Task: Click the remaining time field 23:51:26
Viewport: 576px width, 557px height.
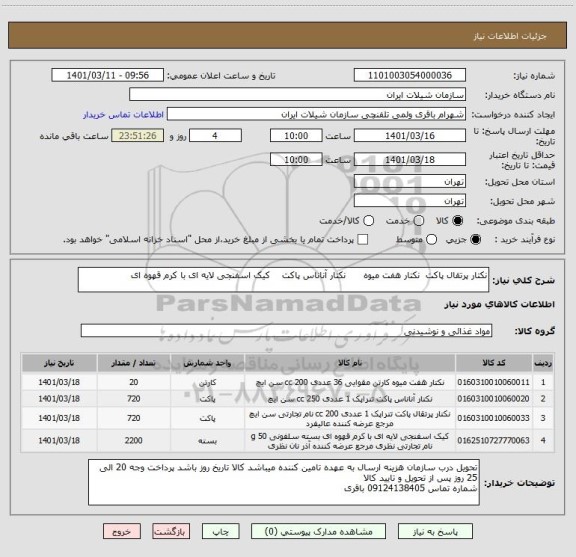Action: (x=138, y=136)
